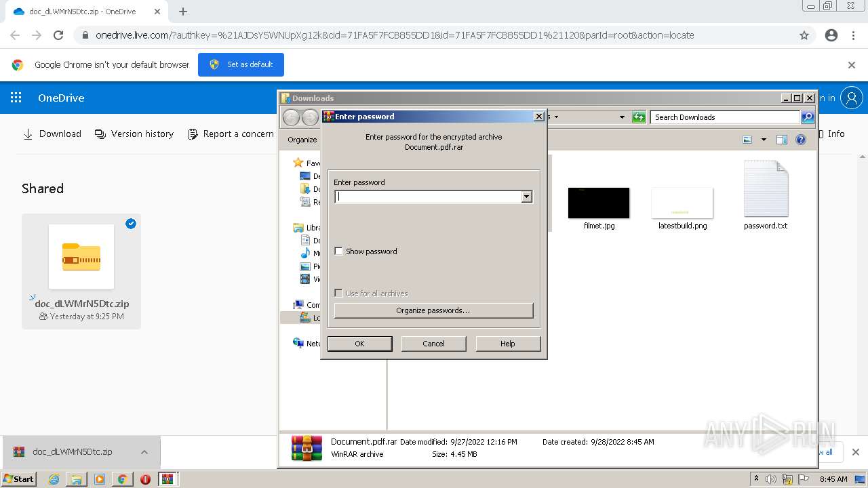
Task: Select the filmet.jpg thumbnail
Action: pos(599,203)
